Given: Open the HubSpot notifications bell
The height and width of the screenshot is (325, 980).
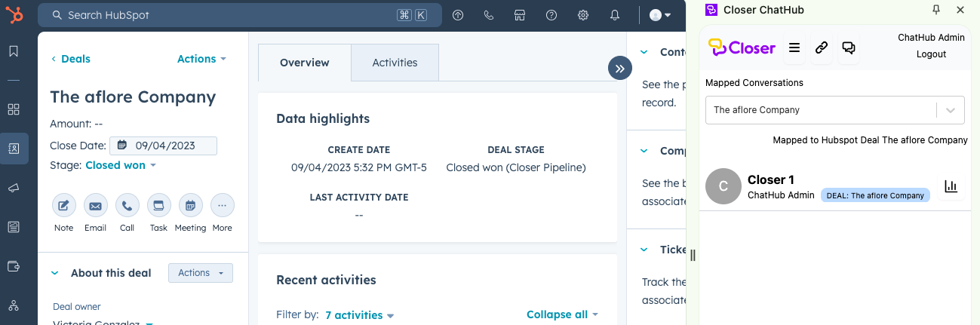Looking at the screenshot, I should (x=615, y=15).
